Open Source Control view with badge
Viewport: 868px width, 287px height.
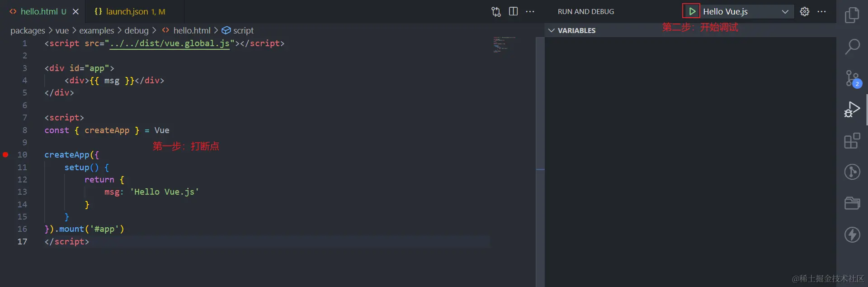853,79
